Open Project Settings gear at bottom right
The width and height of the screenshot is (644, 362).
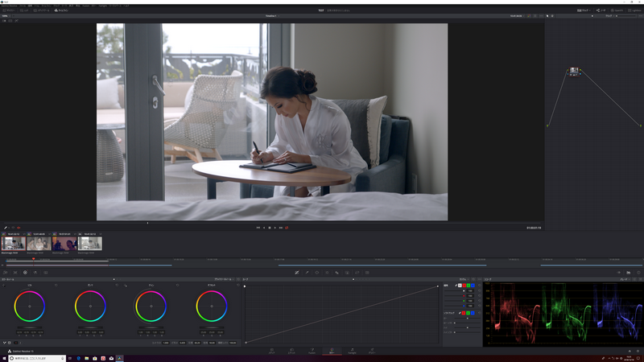638,352
